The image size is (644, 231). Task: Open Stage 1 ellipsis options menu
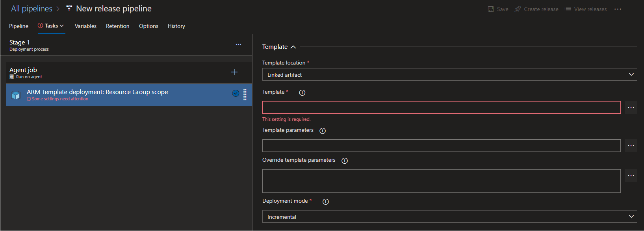pos(238,44)
